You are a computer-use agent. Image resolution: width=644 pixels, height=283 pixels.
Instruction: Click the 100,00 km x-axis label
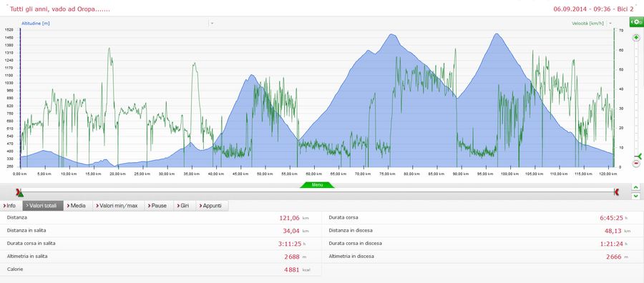(x=510, y=174)
